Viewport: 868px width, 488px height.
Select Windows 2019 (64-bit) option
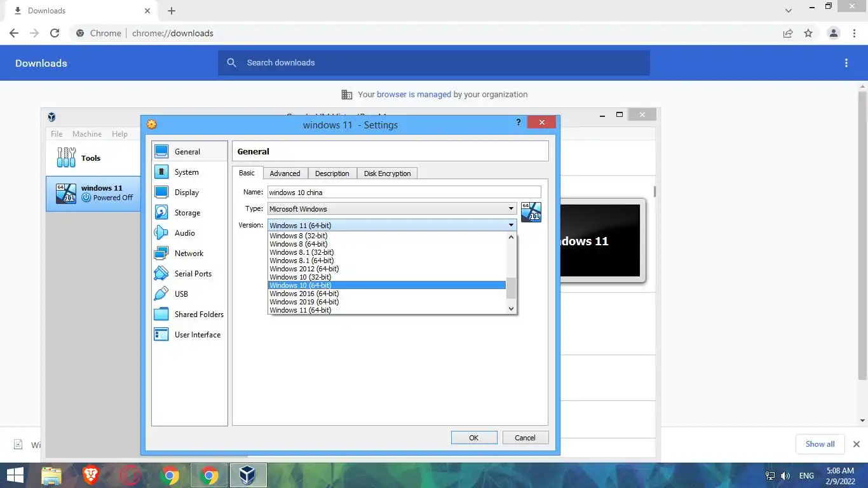387,302
